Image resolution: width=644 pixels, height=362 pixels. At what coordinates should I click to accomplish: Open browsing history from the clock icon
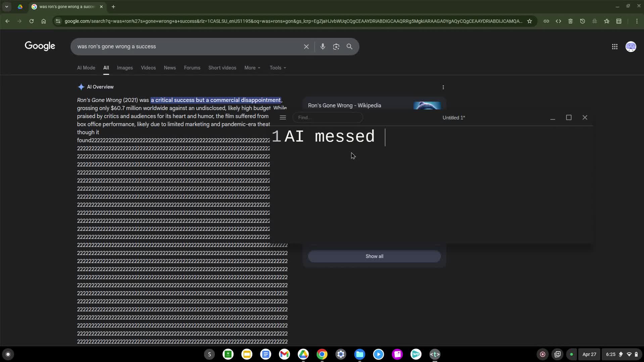tap(582, 21)
